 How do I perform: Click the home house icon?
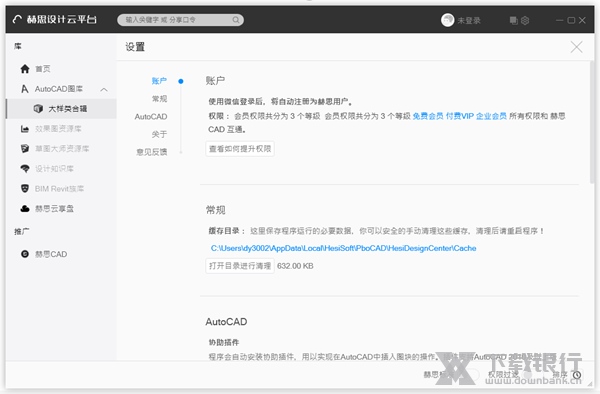[x=25, y=69]
